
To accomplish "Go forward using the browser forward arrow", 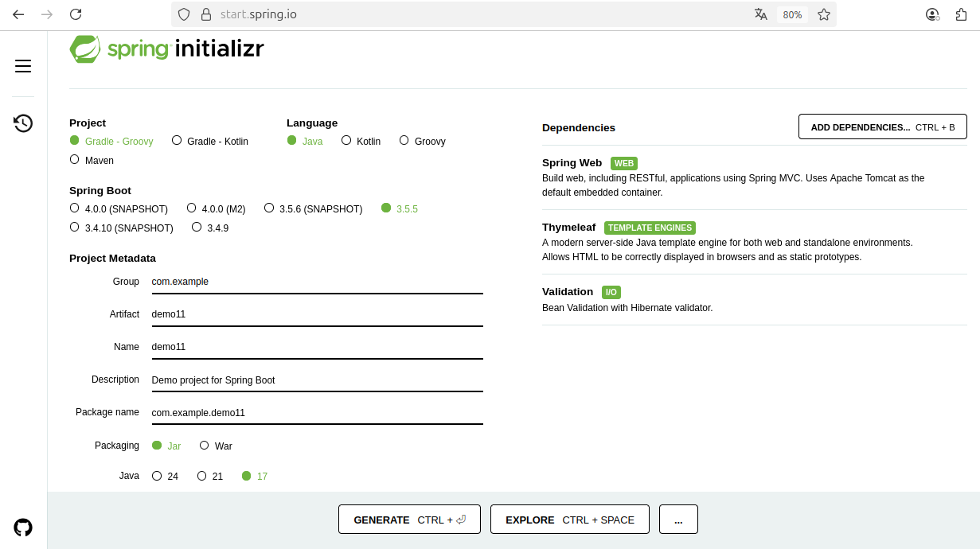I will [47, 14].
